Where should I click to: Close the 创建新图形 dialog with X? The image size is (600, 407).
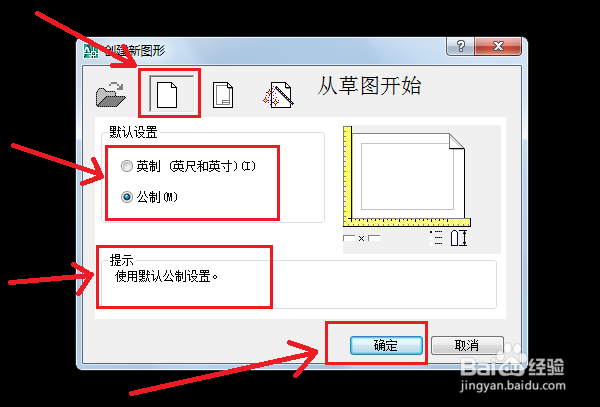click(x=498, y=46)
